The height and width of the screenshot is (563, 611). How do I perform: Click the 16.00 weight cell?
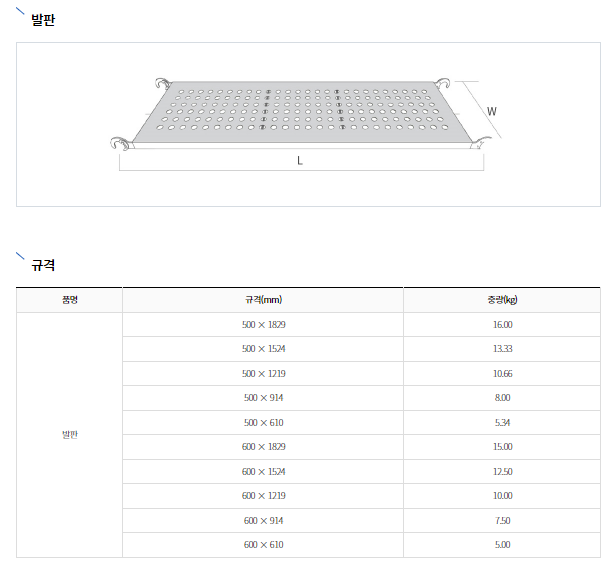pos(502,325)
